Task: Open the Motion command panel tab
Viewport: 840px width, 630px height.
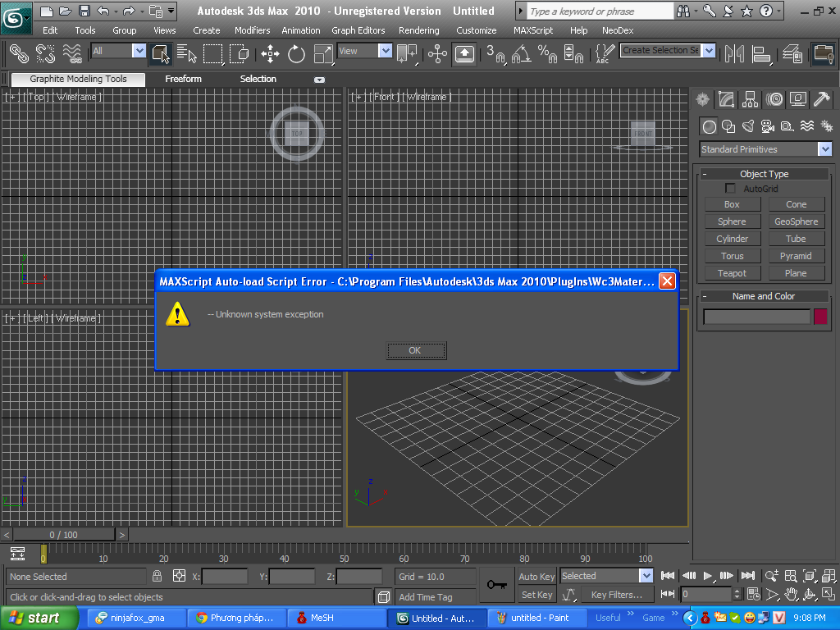Action: 774,99
